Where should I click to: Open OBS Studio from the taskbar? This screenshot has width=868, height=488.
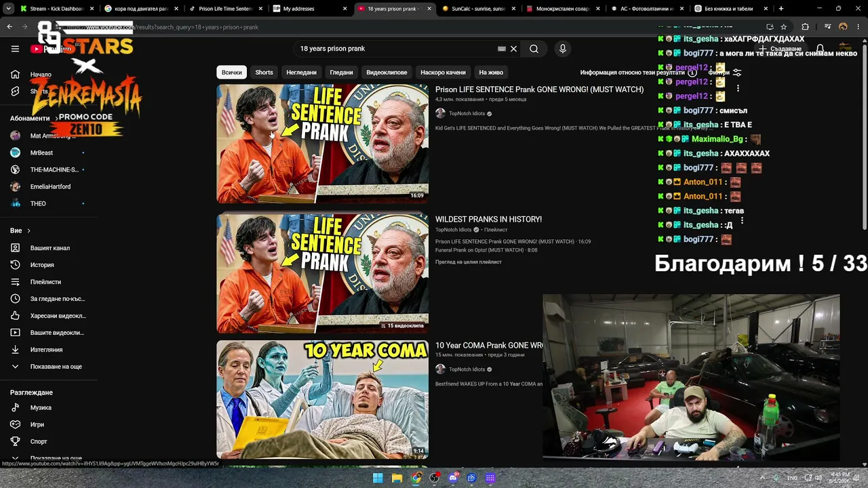[434, 478]
